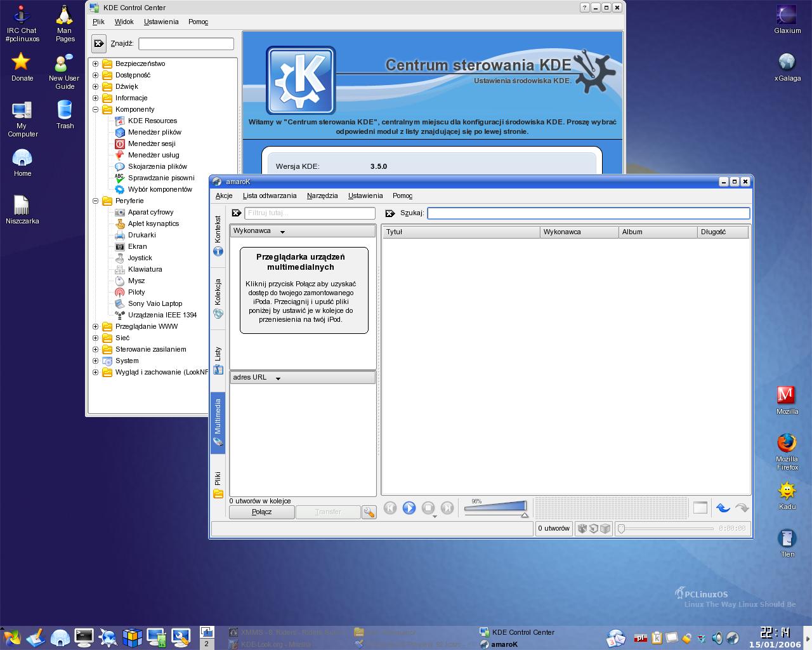812x650 pixels.
Task: Open Skojarzenia plików module
Action: click(157, 166)
